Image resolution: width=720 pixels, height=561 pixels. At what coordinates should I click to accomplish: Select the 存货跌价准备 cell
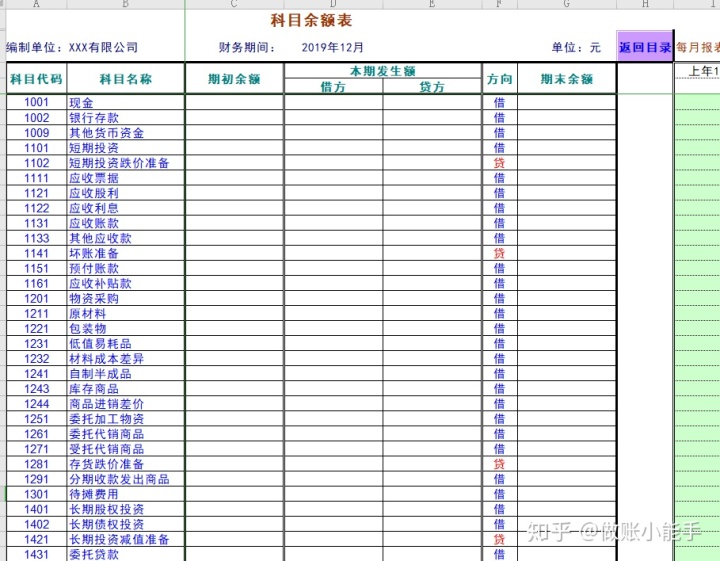pyautogui.click(x=125, y=464)
